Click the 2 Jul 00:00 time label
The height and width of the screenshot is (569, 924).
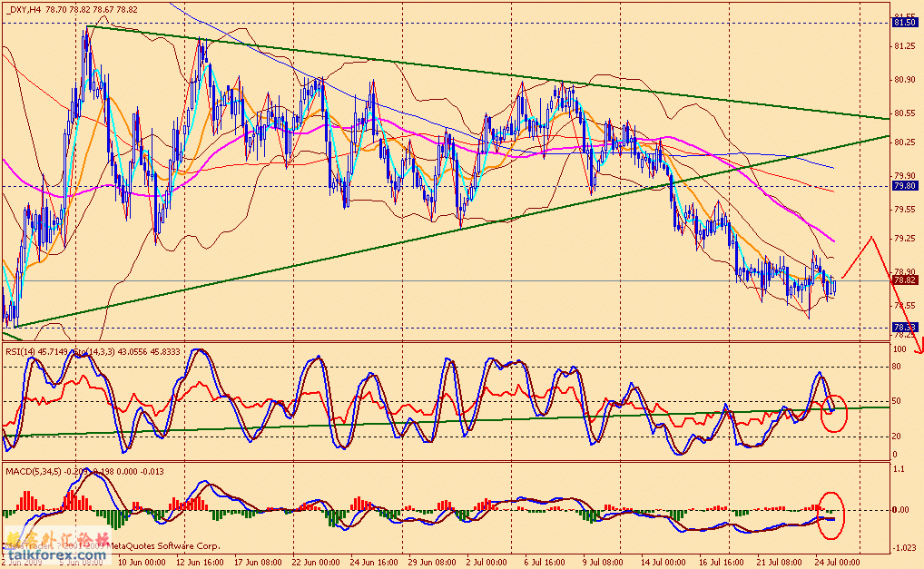click(487, 562)
